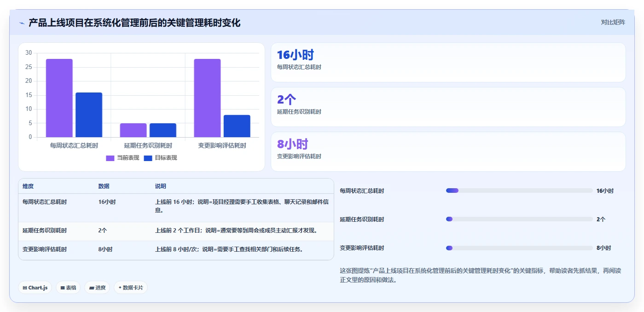Screen dimensions: 644x312
Task: Click the blue bar for 变更影响评估耗时
Action: [237, 126]
